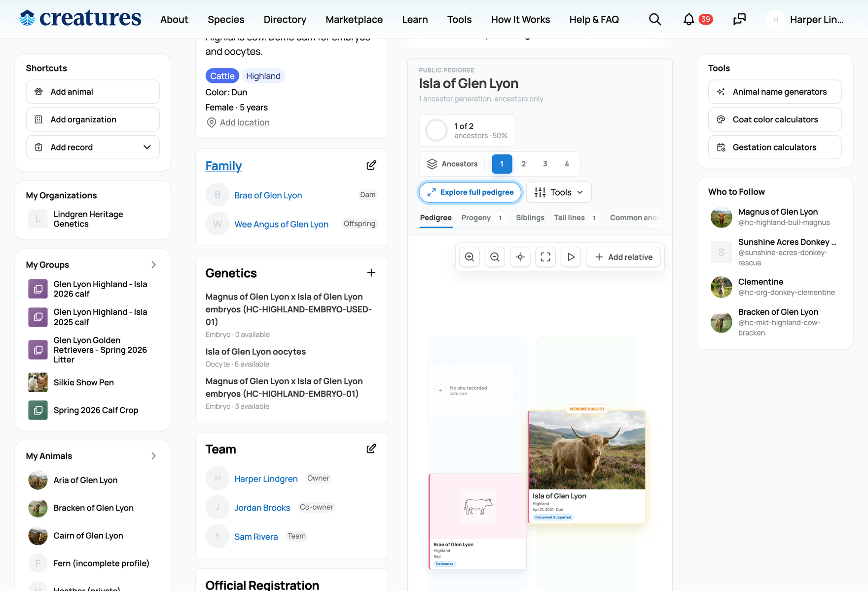This screenshot has width=868, height=591.
Task: Click the Add sire plus icon
Action: 440,391
